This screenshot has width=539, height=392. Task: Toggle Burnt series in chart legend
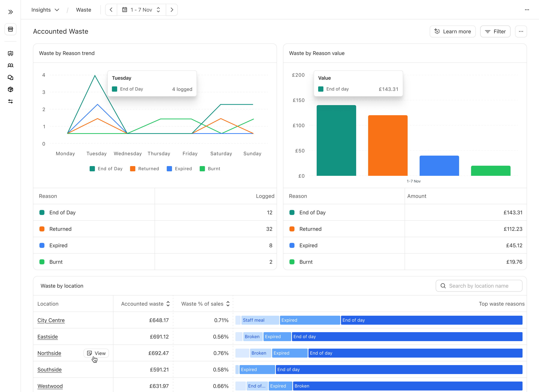click(210, 169)
